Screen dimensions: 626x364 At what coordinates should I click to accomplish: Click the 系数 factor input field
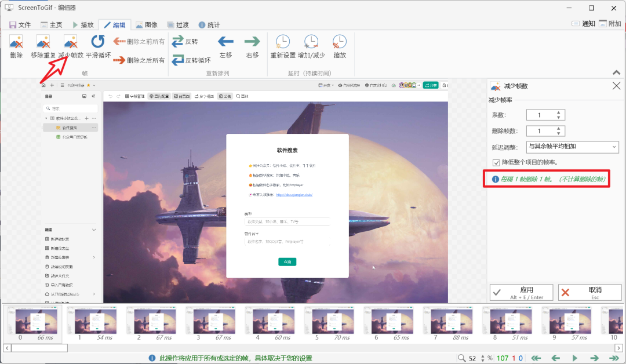[x=541, y=115]
